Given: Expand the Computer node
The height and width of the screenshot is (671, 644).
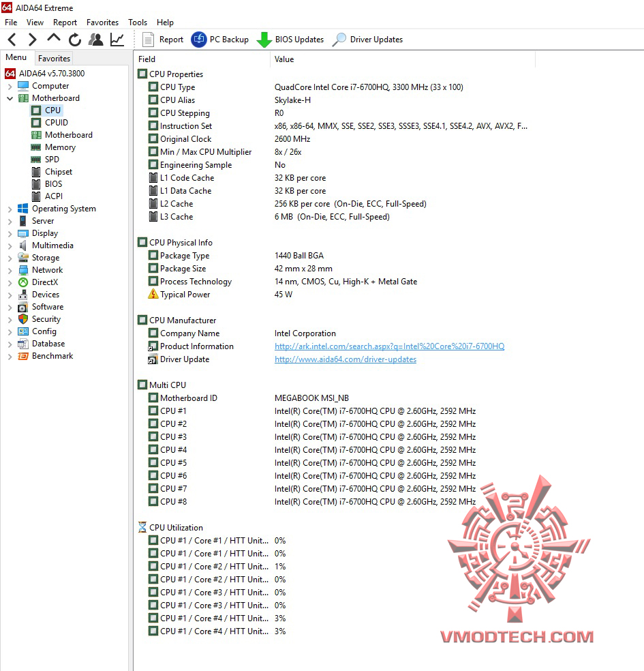Looking at the screenshot, I should (10, 87).
